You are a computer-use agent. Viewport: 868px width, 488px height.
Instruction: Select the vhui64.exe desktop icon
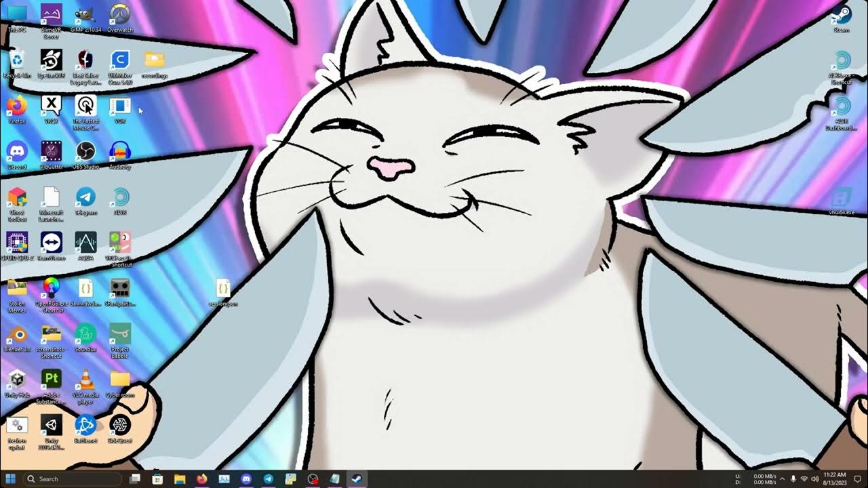click(x=842, y=200)
